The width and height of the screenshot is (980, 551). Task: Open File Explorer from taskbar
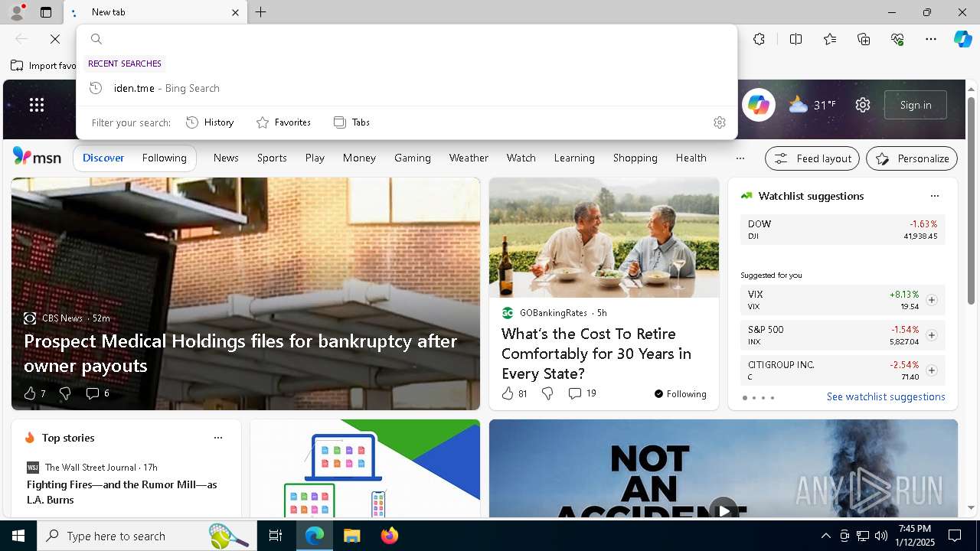pos(351,536)
